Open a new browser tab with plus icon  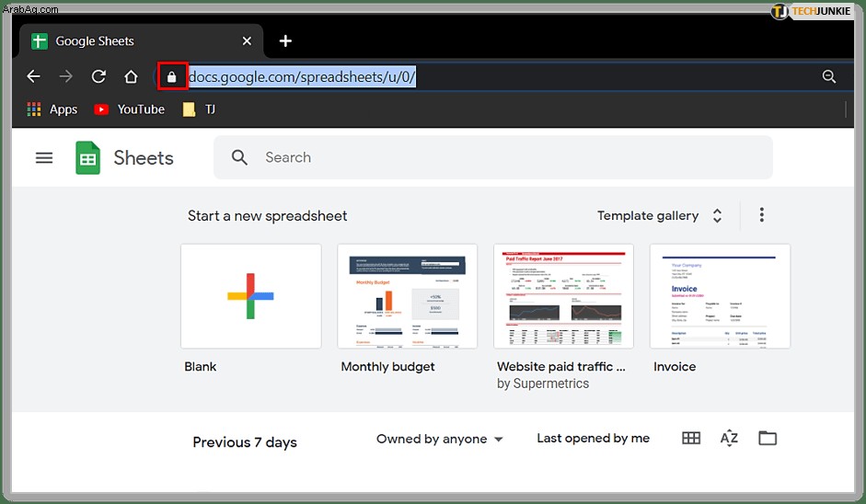point(285,40)
